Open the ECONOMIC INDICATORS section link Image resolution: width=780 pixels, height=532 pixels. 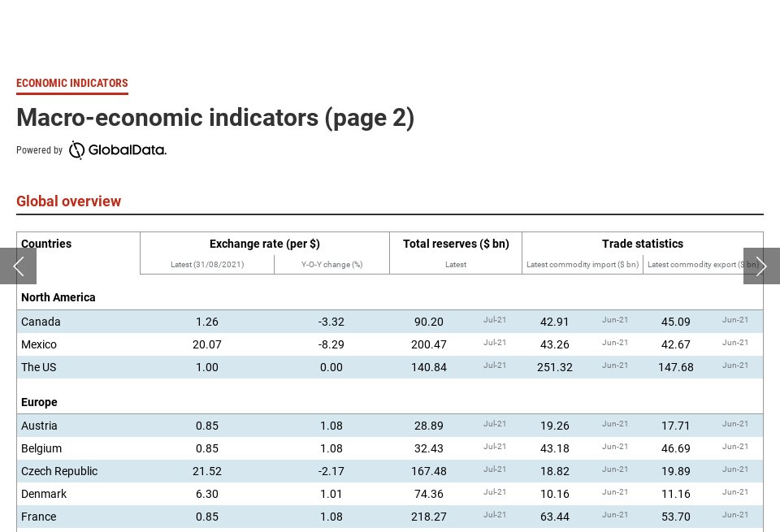coord(71,83)
